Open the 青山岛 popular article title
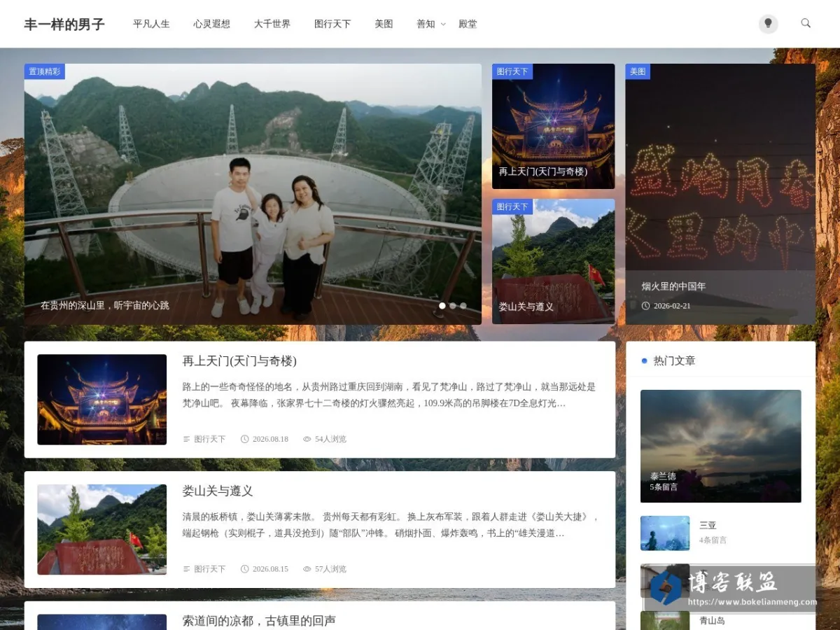This screenshot has height=630, width=840. (x=712, y=620)
